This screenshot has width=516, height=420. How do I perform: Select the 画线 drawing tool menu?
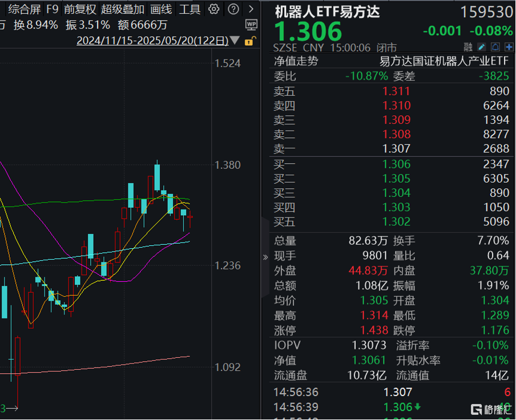(x=161, y=9)
